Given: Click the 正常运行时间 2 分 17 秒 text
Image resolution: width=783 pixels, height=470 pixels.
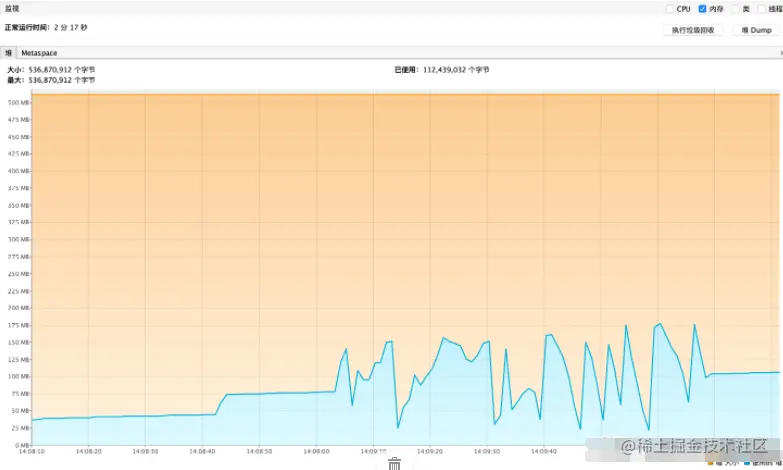Looking at the screenshot, I should tap(46, 27).
